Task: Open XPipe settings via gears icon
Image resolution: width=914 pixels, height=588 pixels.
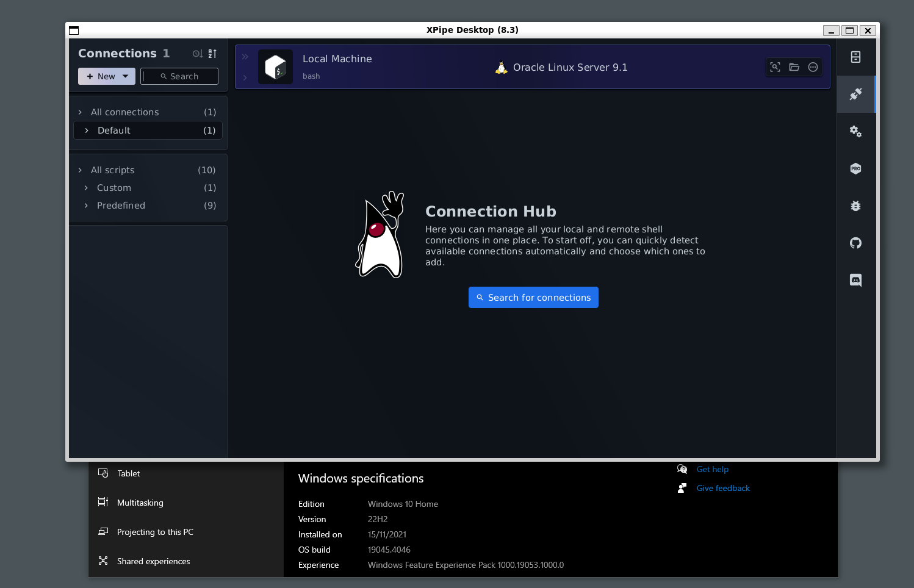Action: (855, 131)
